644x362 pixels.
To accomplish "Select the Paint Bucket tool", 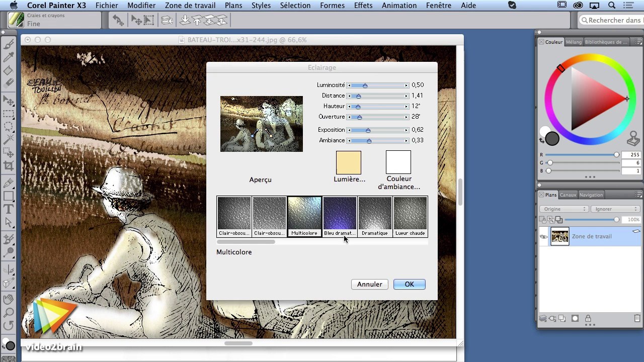I will [9, 70].
